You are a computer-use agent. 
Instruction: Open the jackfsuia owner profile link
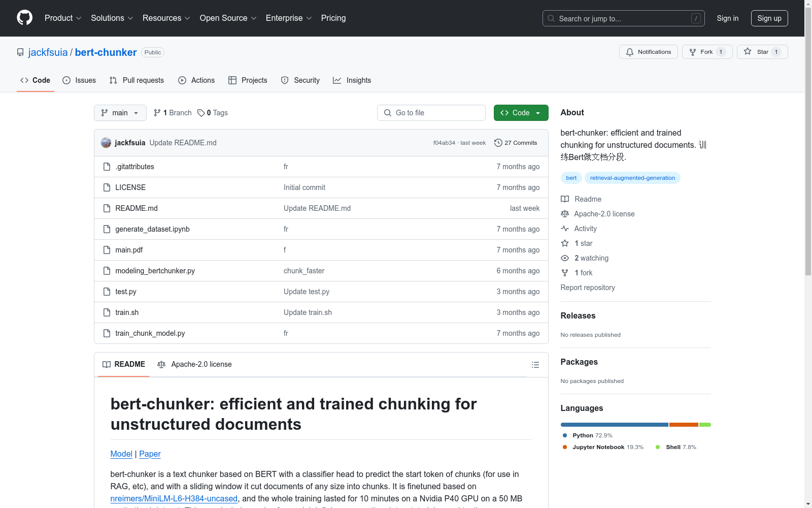(x=48, y=52)
